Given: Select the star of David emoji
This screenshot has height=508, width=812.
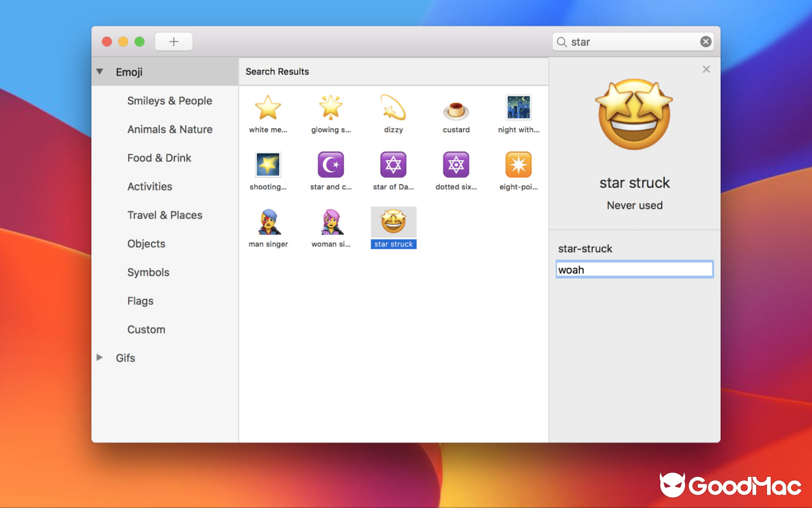Looking at the screenshot, I should click(393, 165).
